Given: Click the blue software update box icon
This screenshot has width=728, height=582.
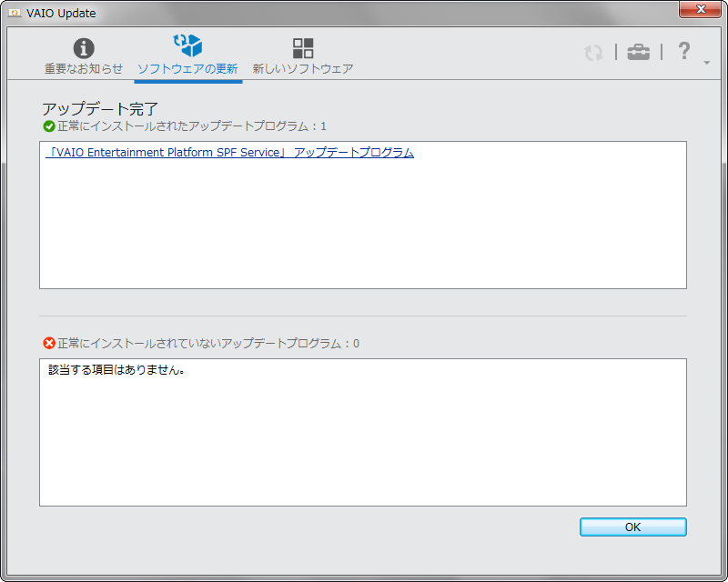Looking at the screenshot, I should coord(187,45).
